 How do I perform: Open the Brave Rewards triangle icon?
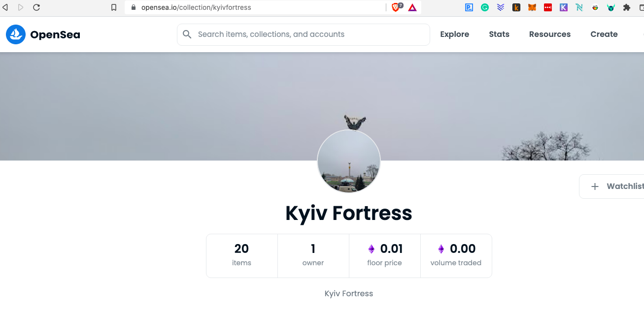click(x=412, y=7)
